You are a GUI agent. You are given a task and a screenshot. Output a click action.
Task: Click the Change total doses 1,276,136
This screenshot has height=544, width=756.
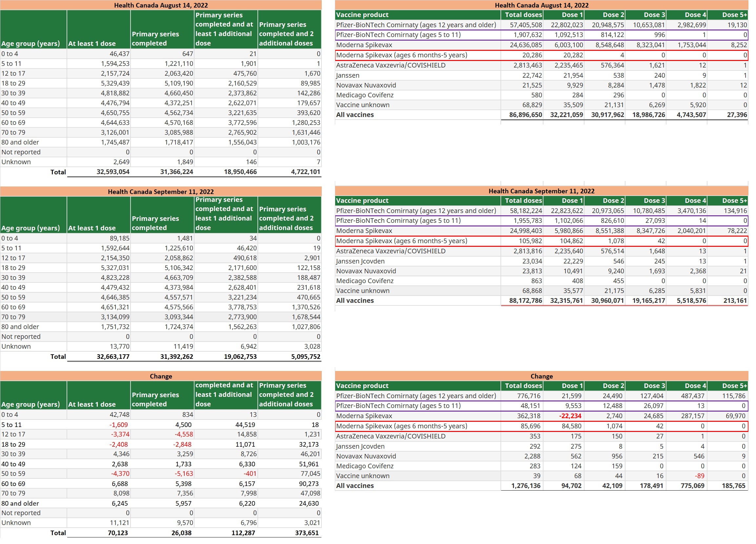click(x=522, y=486)
